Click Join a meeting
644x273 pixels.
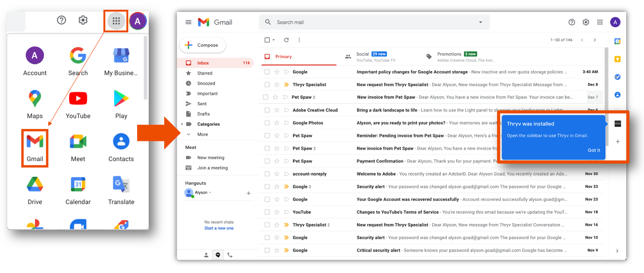[x=213, y=168]
